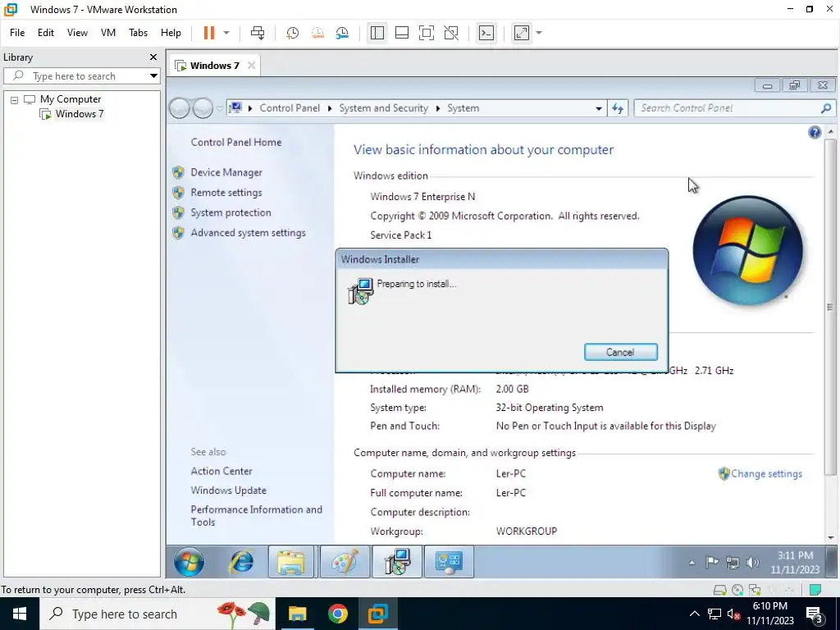The height and width of the screenshot is (630, 840).
Task: Close the Windows 7 tab
Action: coord(251,66)
